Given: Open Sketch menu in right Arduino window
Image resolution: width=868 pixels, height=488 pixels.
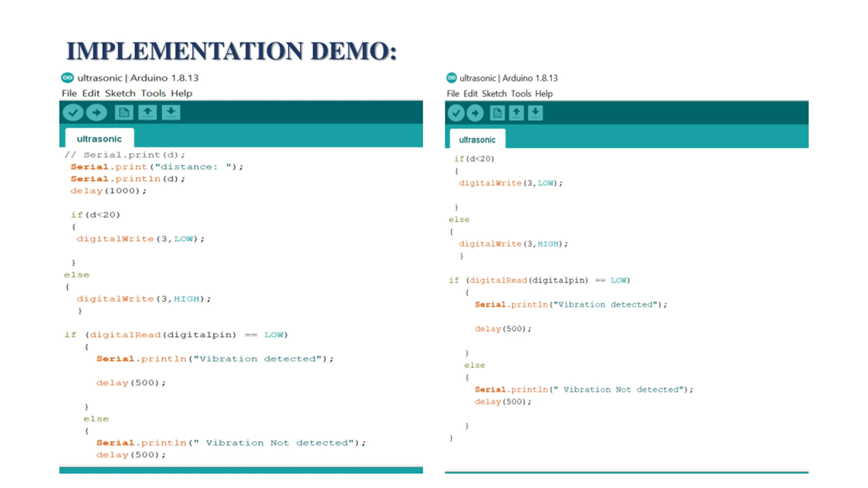Looking at the screenshot, I should 494,94.
